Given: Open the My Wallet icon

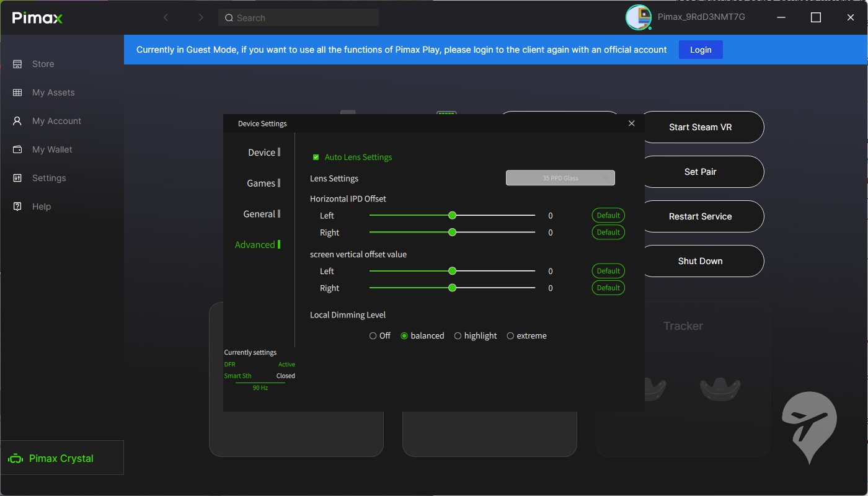Looking at the screenshot, I should tap(17, 149).
